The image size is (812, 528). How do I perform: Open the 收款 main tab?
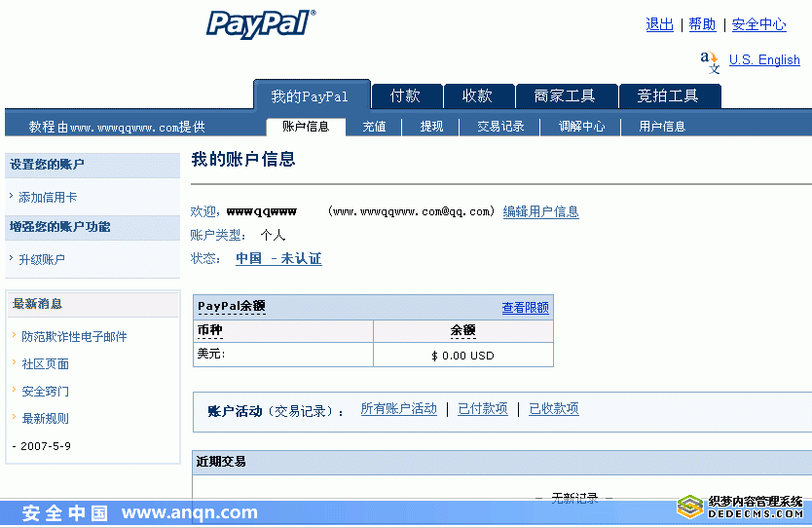click(x=479, y=95)
